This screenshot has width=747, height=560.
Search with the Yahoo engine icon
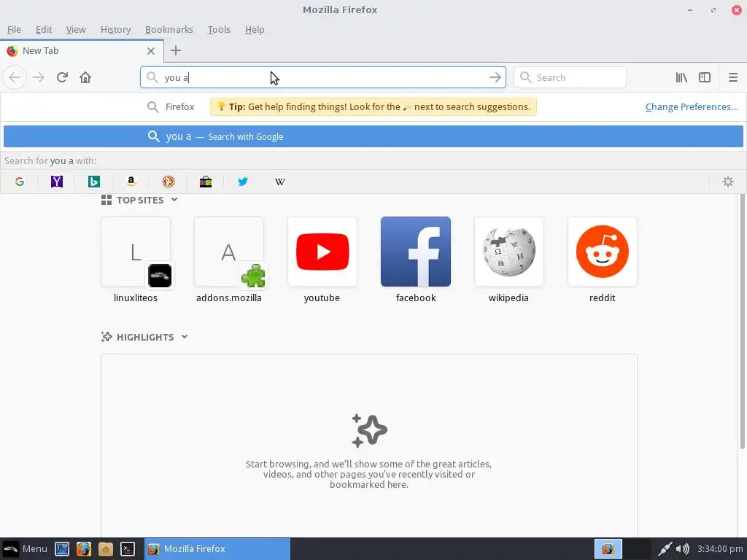pyautogui.click(x=57, y=182)
